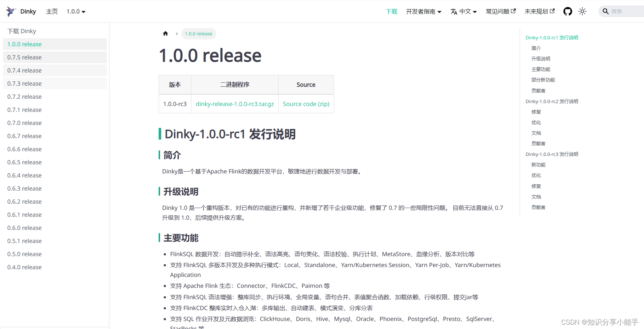Select 0.6.5 release in sidebar

[55, 162]
